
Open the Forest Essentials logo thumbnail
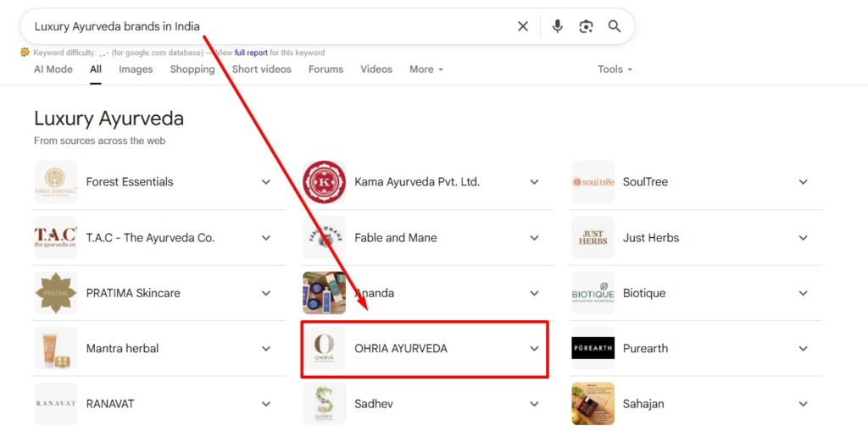[x=55, y=182]
